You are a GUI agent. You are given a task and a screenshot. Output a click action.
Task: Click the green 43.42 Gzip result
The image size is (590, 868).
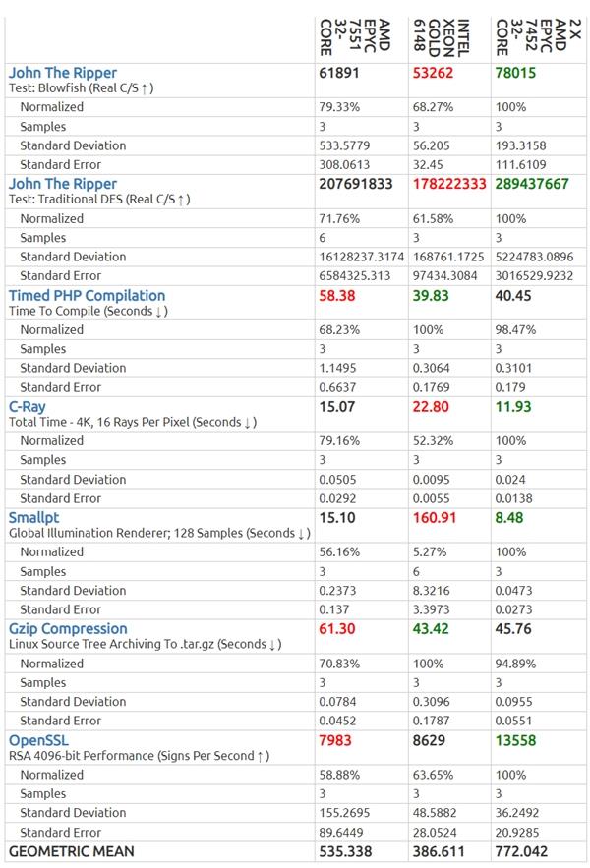(x=432, y=628)
